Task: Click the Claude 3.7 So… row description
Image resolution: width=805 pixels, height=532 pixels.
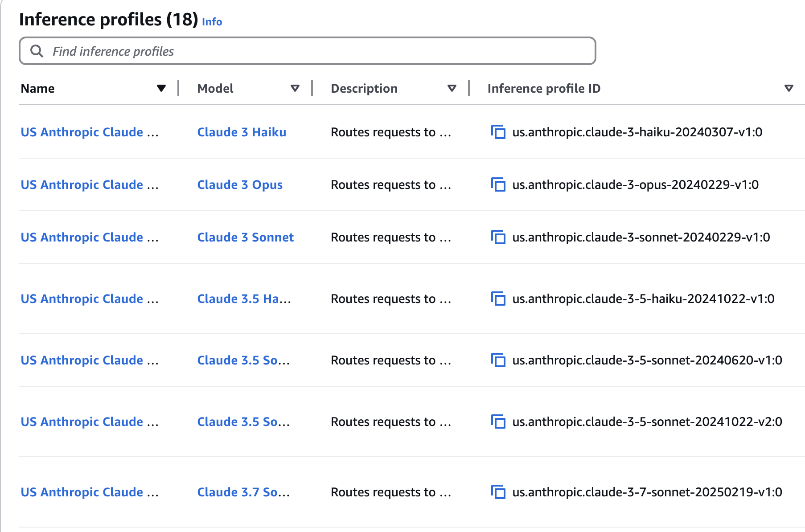Action: tap(391, 492)
